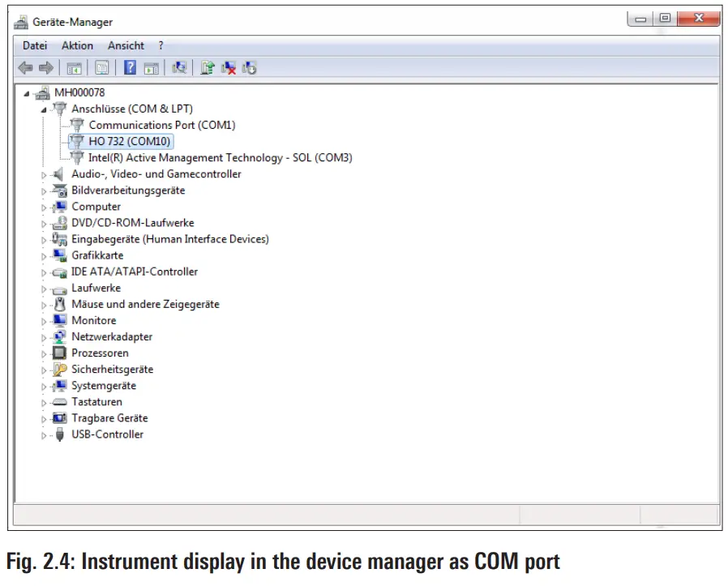Expand the Grafikkarte branch
The height and width of the screenshot is (586, 728).
[x=44, y=255]
